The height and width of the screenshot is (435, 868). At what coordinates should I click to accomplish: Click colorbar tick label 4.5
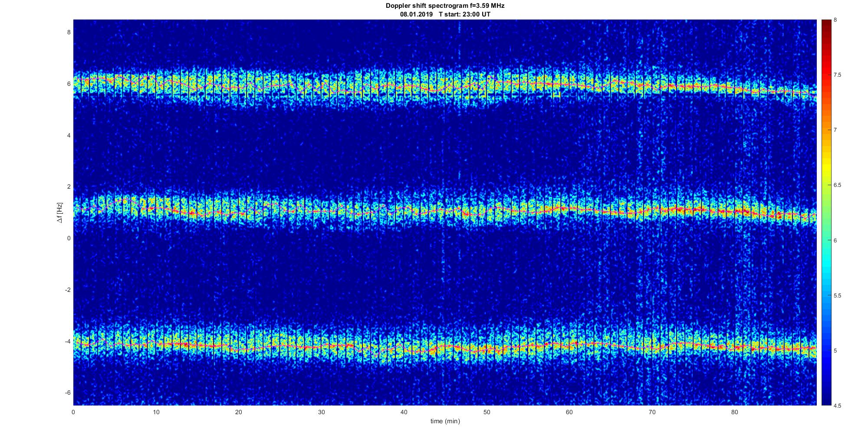837,406
